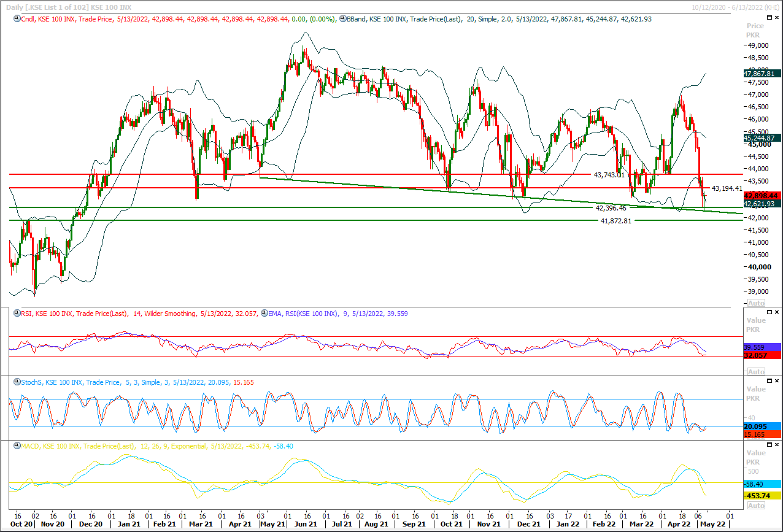Click the Value PKR title on RSI pane
783x532 pixels.
tap(755, 325)
